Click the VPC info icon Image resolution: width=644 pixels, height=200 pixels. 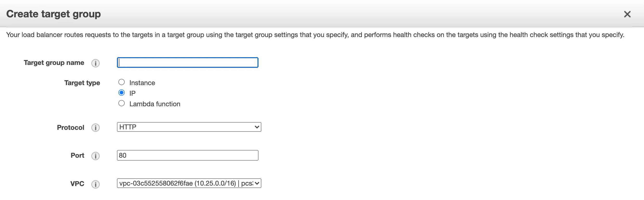click(95, 184)
